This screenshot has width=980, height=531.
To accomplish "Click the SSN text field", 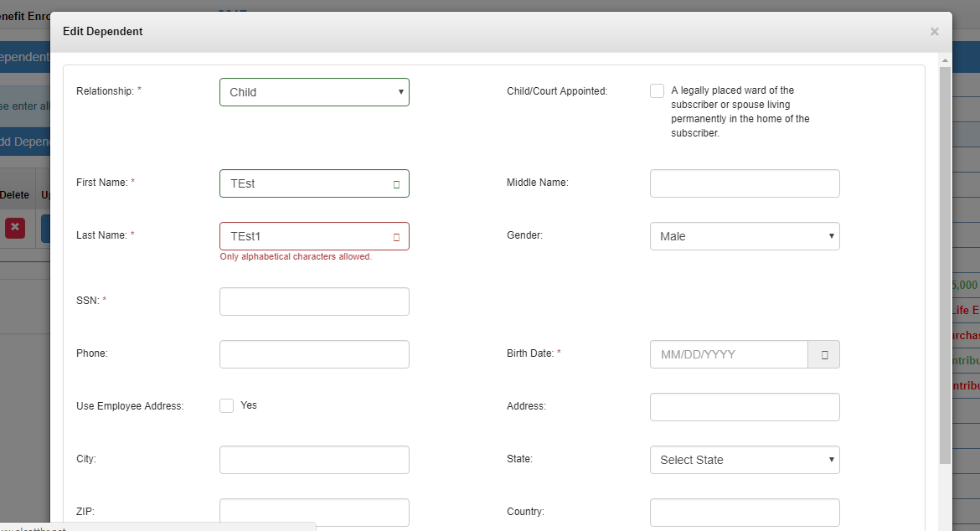I will (x=314, y=302).
